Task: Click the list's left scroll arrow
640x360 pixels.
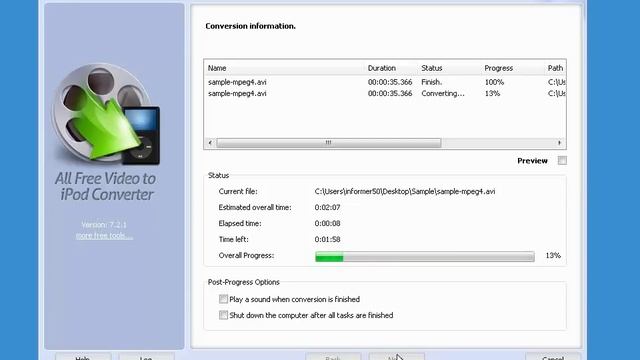Action: (210, 143)
